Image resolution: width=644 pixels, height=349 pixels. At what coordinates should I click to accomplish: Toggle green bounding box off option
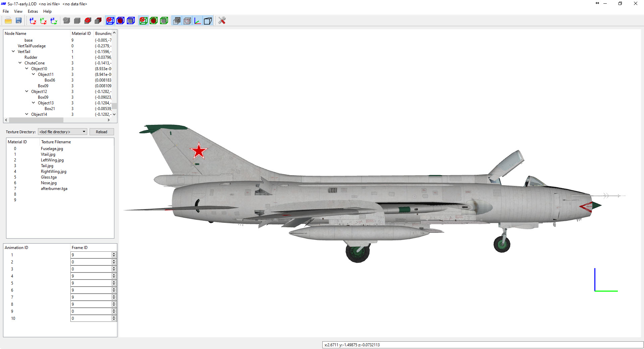click(x=143, y=21)
